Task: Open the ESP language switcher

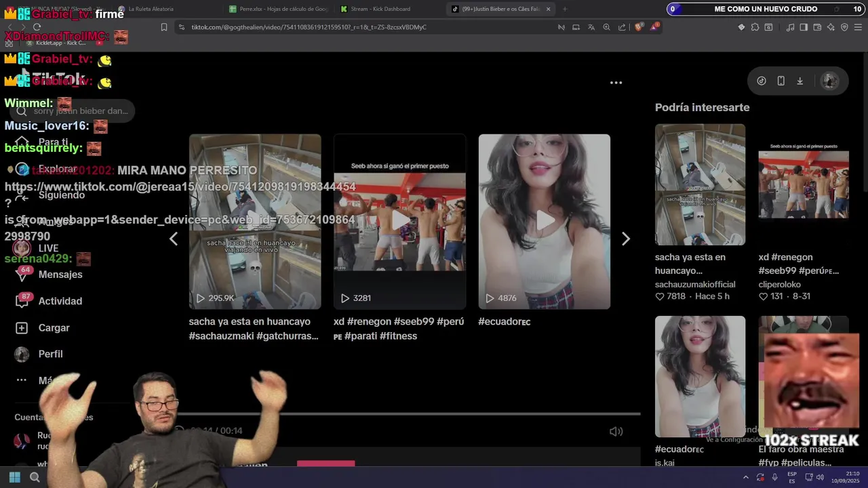Action: [792, 477]
